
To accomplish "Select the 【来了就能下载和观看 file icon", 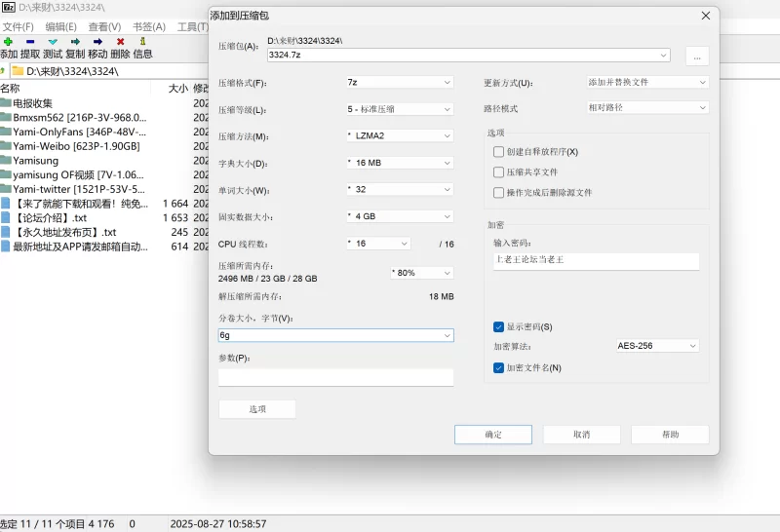I will (6, 204).
